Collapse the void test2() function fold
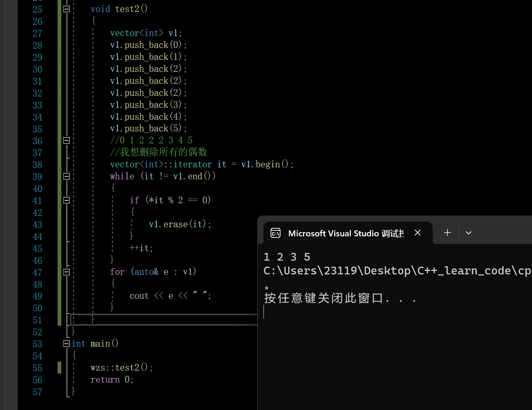This screenshot has height=410, width=532. (67, 9)
